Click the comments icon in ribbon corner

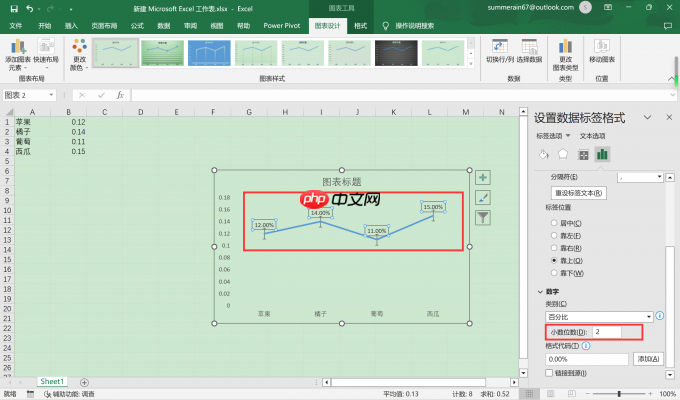[668, 26]
